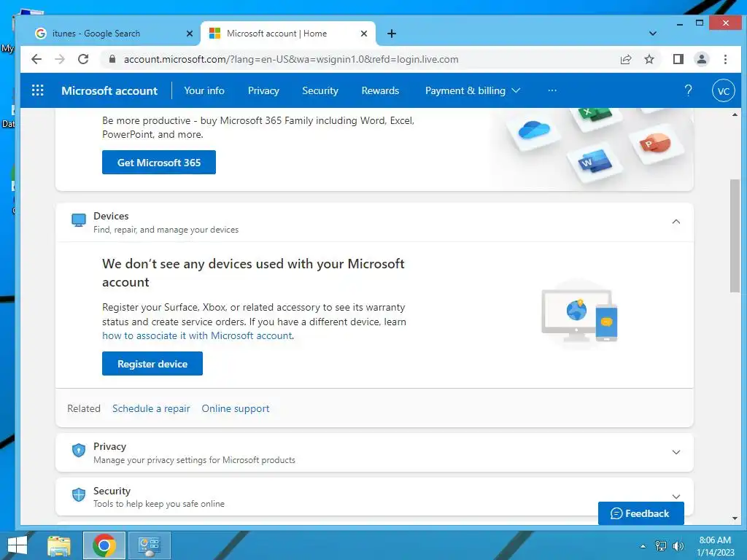Click the scrollbar down arrow
The image size is (747, 560).
coord(735,518)
